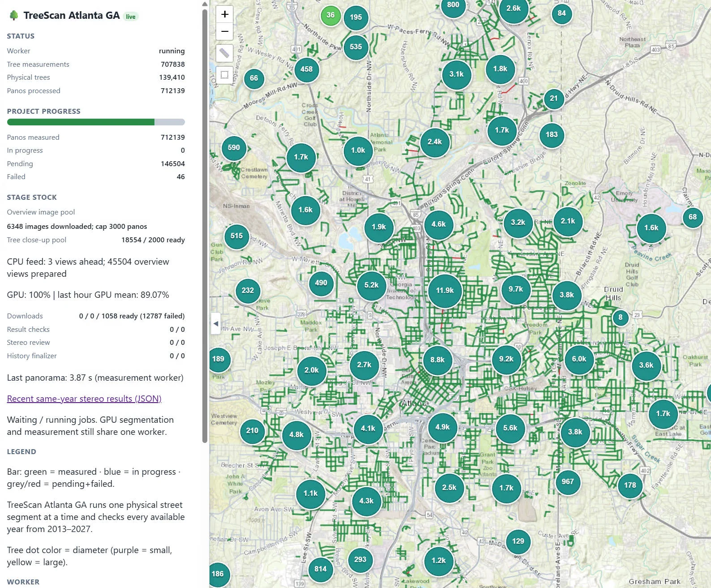Screen dimensions: 711x588
Task: Collapse the sidebar with the arrow handle
Action: point(215,323)
